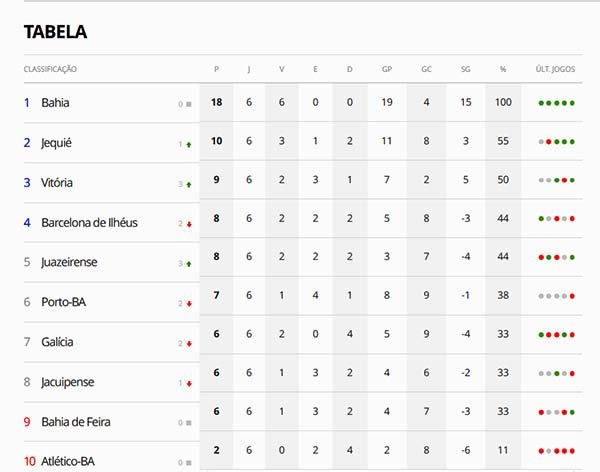
Task: Open the Bahia team link
Action: tap(55, 103)
